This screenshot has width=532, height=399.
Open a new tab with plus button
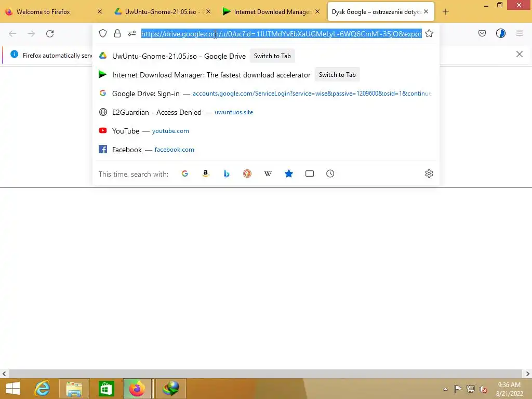pyautogui.click(x=445, y=12)
